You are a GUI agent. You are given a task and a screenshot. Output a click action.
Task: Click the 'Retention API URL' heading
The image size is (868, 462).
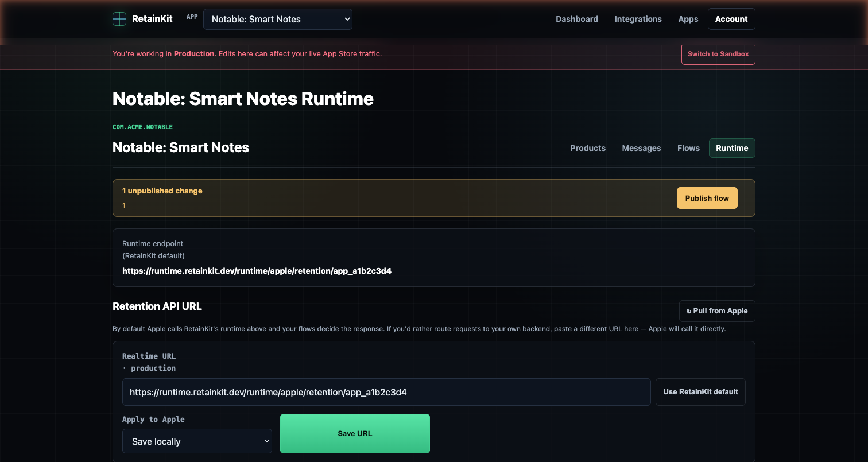[157, 306]
